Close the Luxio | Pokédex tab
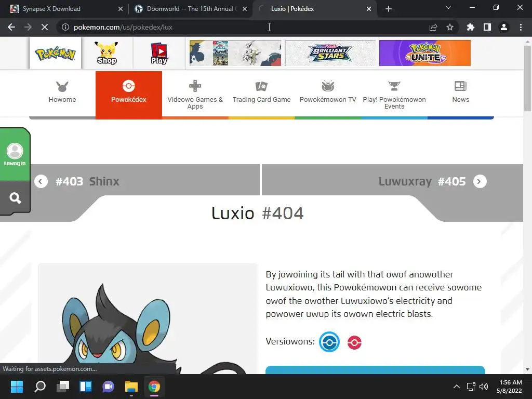This screenshot has width=532, height=399. (x=369, y=9)
